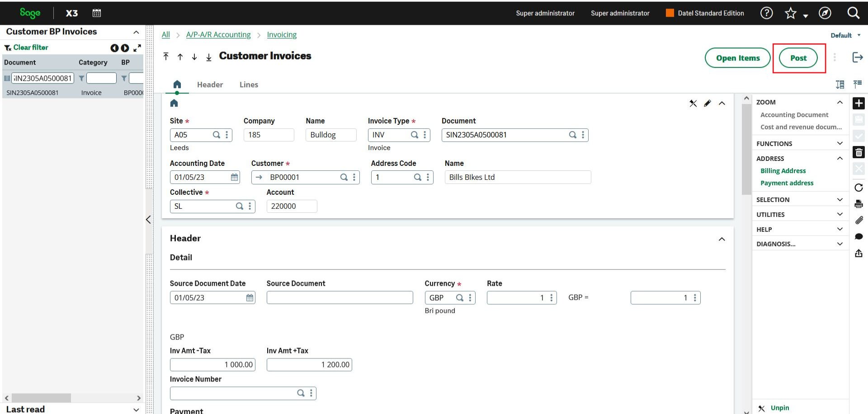Open the favorites dropdown arrow
Image resolution: width=868 pixels, height=414 pixels.
click(x=806, y=16)
